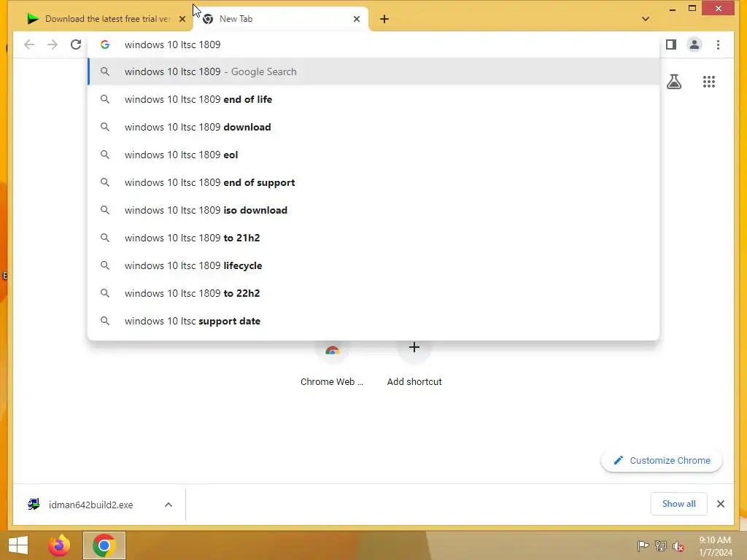Open the Chrome profile avatar
This screenshot has height=560, width=747.
(x=694, y=44)
